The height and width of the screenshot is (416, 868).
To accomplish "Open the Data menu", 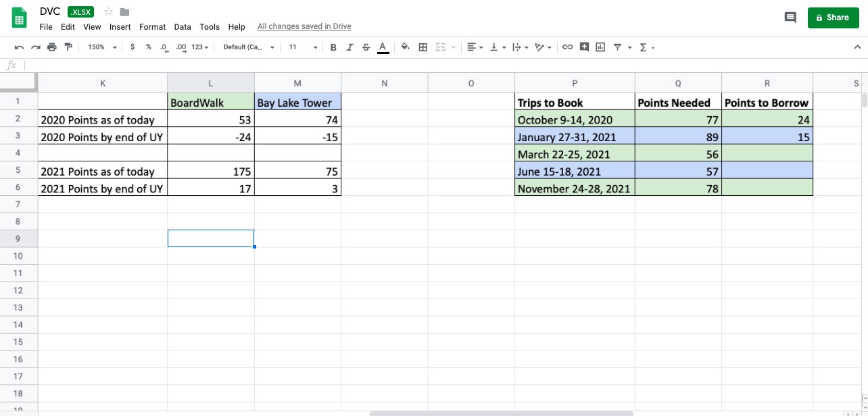I will point(183,27).
